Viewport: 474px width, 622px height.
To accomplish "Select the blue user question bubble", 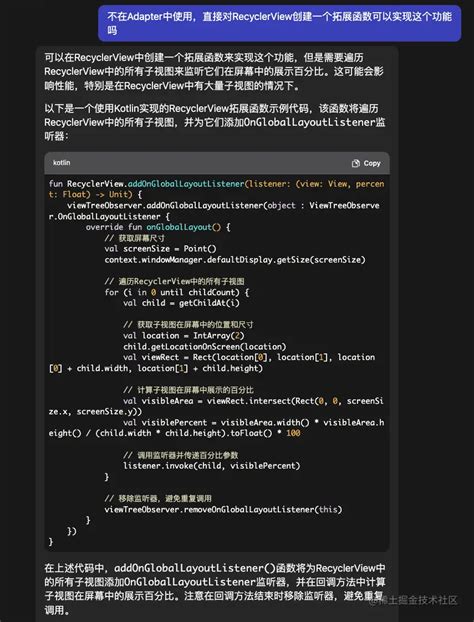I will pos(280,23).
